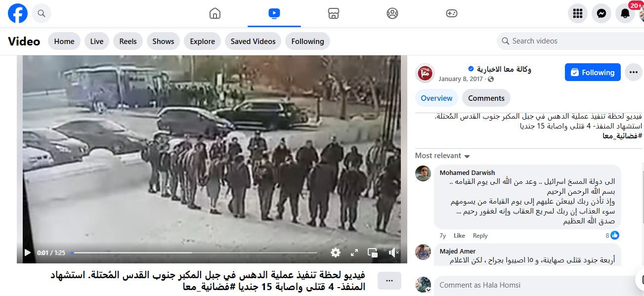Open the video settings gear
644x296 pixels.
336,253
